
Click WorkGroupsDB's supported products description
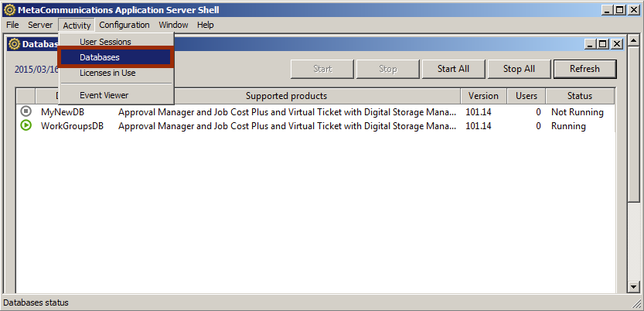[287, 126]
